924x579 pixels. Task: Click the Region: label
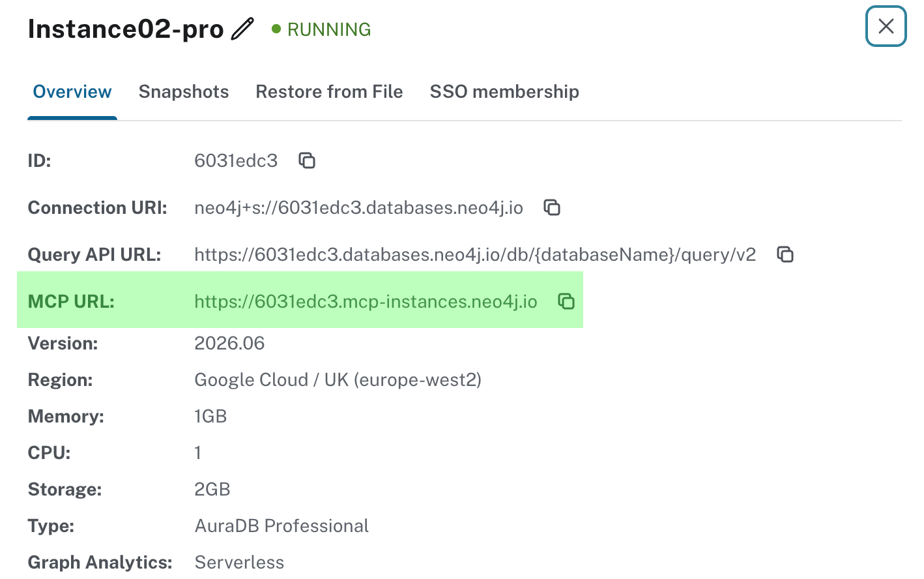(61, 379)
